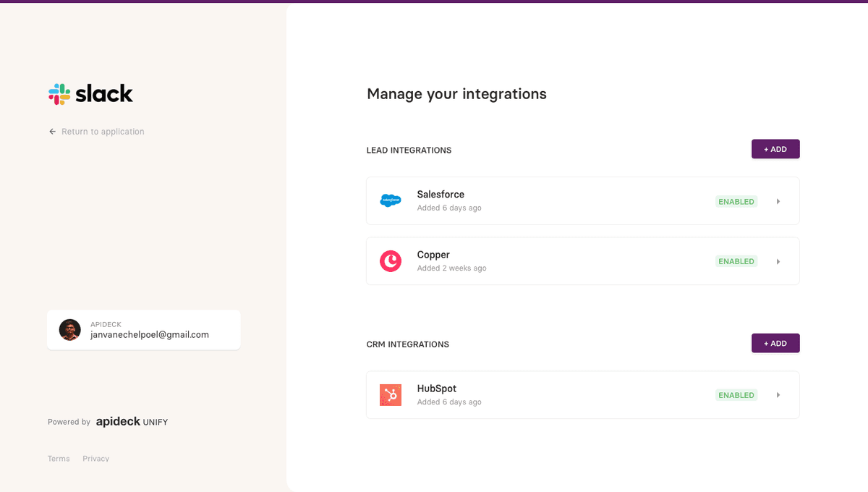Click the user avatar photo
Image resolution: width=868 pixels, height=492 pixels.
click(70, 330)
